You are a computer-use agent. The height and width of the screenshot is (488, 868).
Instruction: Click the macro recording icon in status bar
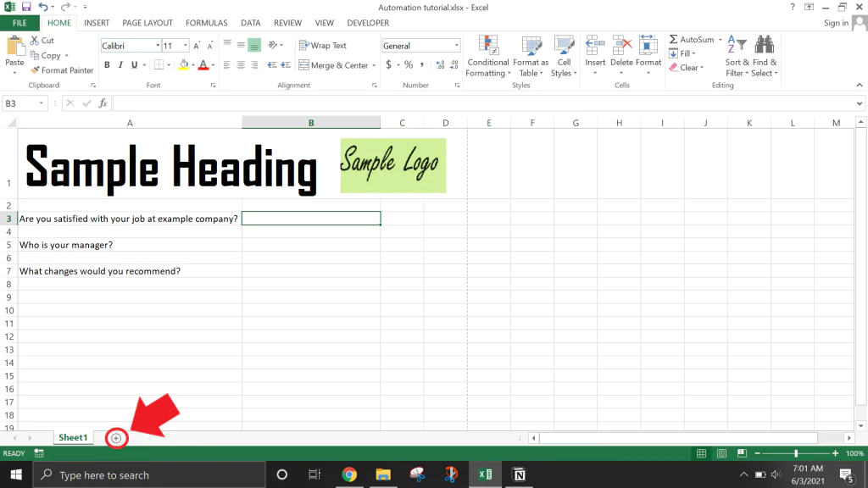pos(39,453)
